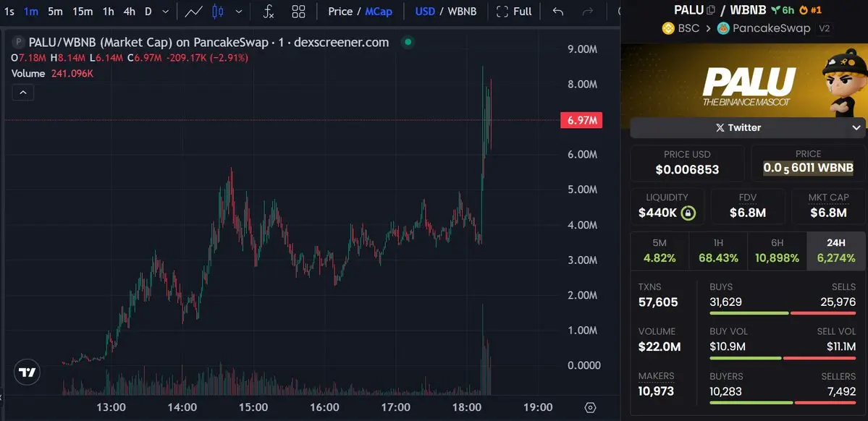Click the FDV $6.8M box
Screen dimensions: 868x421
[x=748, y=207]
